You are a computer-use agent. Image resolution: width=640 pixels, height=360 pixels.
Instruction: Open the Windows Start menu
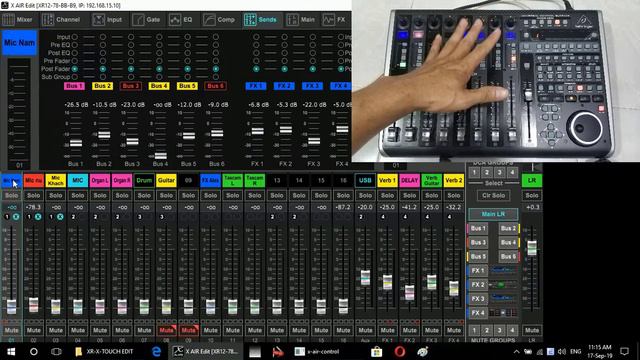click(11, 351)
